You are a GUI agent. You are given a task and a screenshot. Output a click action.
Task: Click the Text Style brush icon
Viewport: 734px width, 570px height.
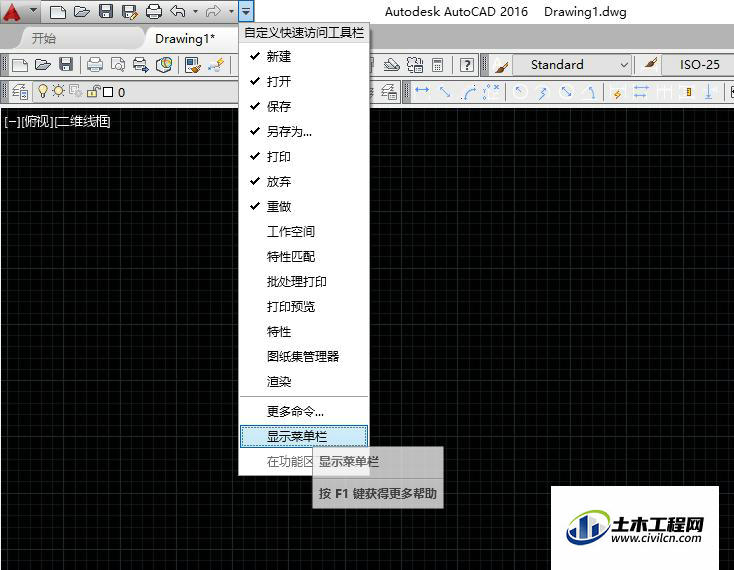(x=501, y=66)
